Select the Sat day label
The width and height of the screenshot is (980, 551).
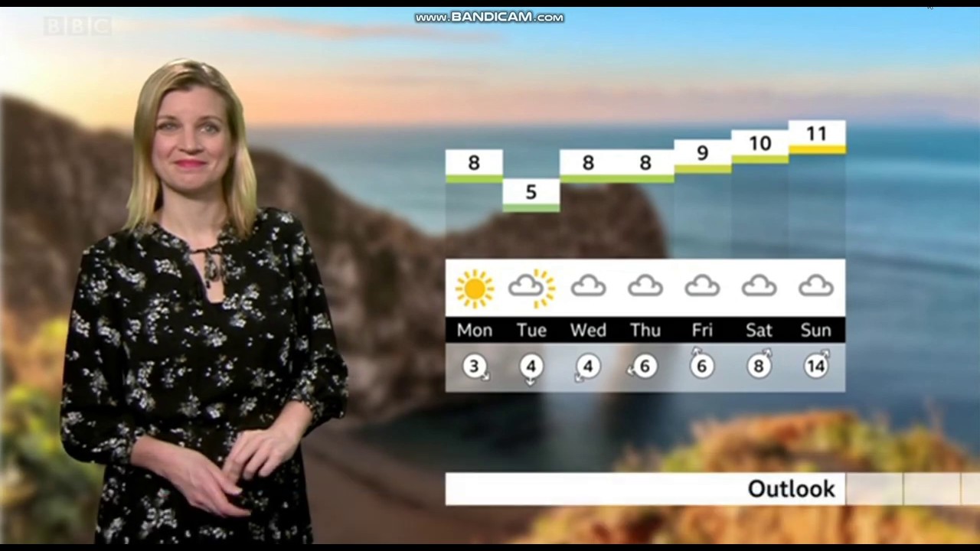coord(759,330)
